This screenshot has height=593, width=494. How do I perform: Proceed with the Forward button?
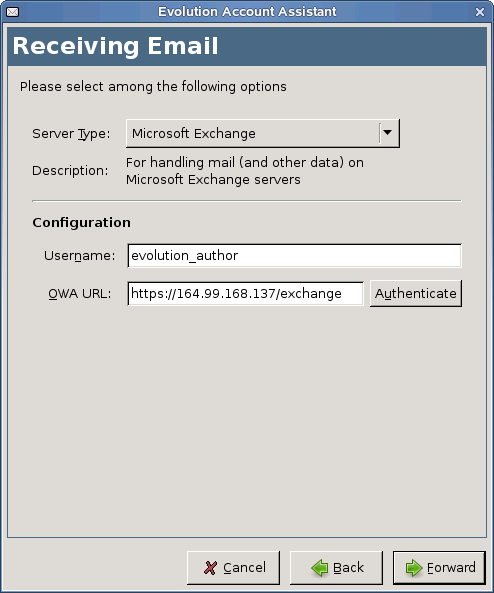point(439,568)
